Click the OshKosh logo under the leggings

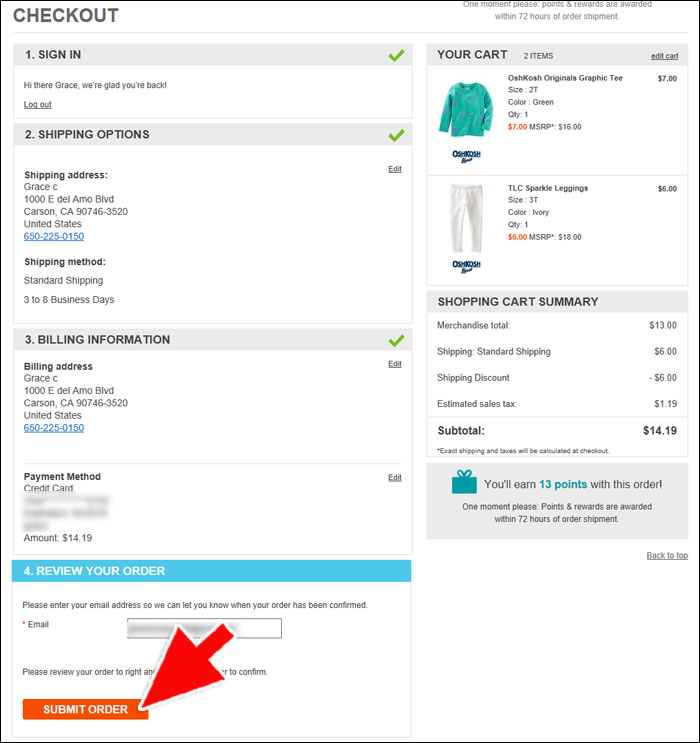coord(466,266)
